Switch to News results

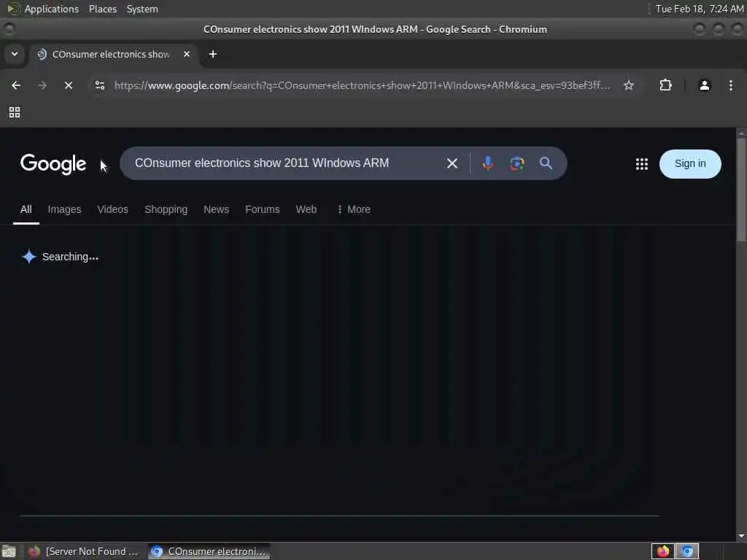click(x=216, y=209)
